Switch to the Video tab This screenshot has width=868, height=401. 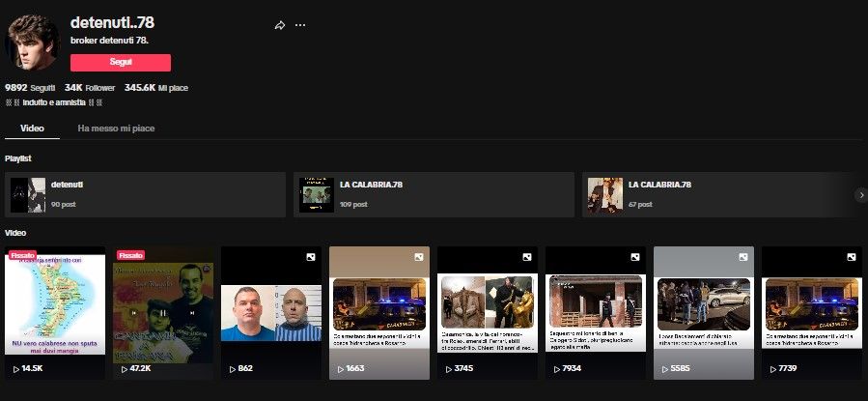32,128
